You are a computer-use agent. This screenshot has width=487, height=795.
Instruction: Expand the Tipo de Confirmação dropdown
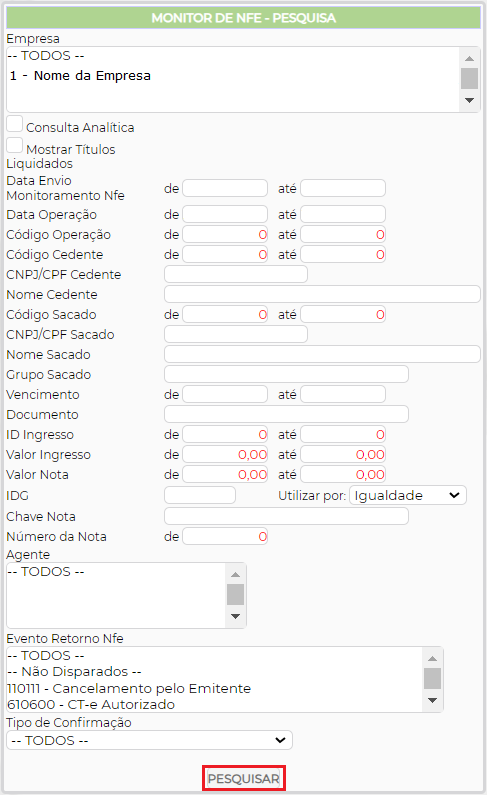pyautogui.click(x=149, y=740)
